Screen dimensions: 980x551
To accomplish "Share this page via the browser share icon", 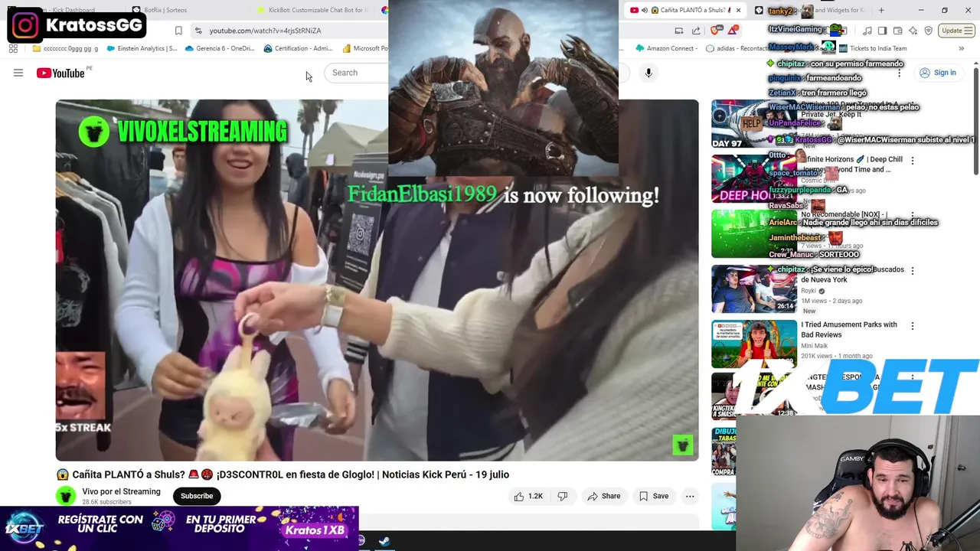I will [x=696, y=31].
